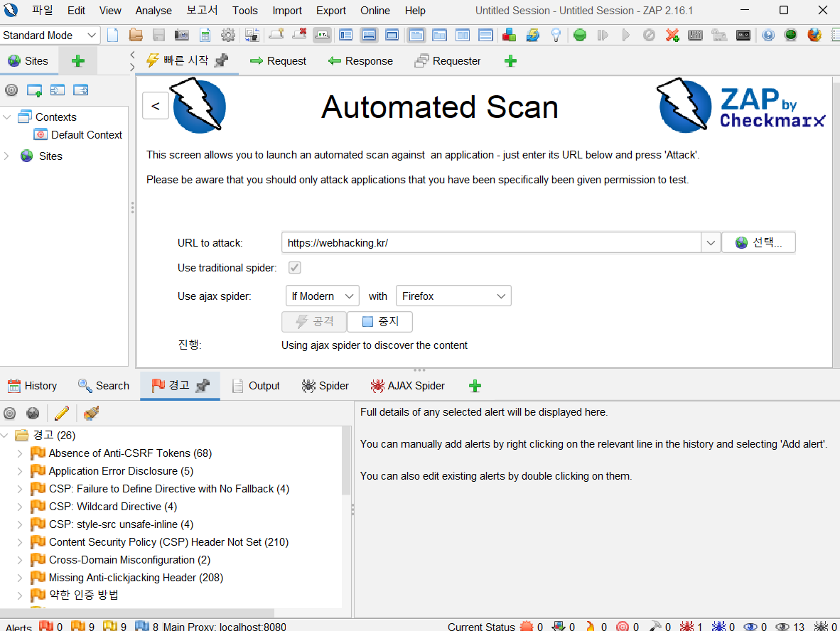Open the session options gear icon
This screenshot has width=840, height=631.
point(228,35)
